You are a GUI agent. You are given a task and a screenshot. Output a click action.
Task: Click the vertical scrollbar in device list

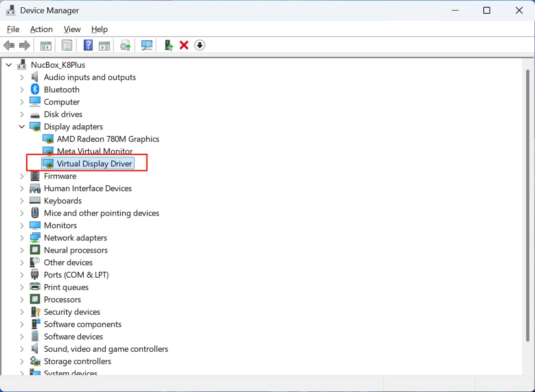[x=527, y=206]
